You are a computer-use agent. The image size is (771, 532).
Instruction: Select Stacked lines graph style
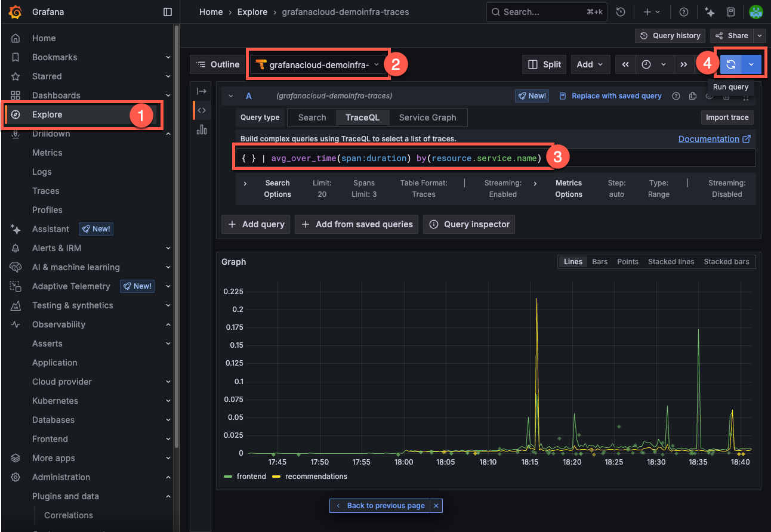(x=671, y=262)
